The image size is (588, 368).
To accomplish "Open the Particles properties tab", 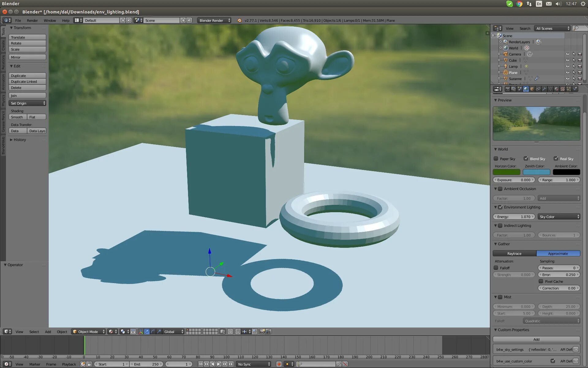I will 569,89.
